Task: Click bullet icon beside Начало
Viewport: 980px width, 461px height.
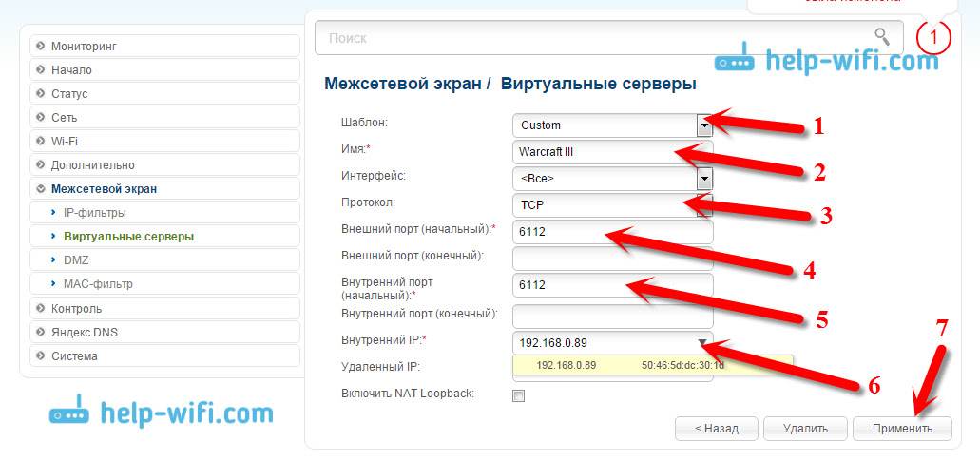Action: click(41, 69)
